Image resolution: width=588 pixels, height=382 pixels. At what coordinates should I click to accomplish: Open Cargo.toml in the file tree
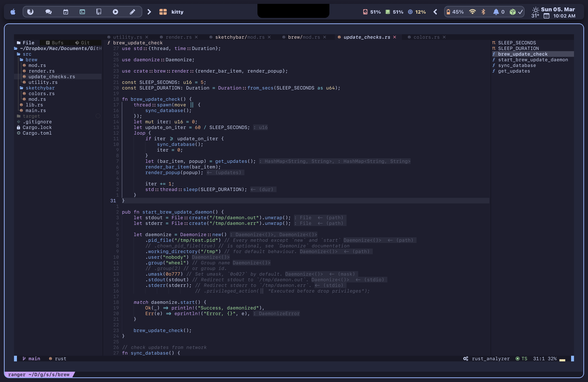coord(37,133)
